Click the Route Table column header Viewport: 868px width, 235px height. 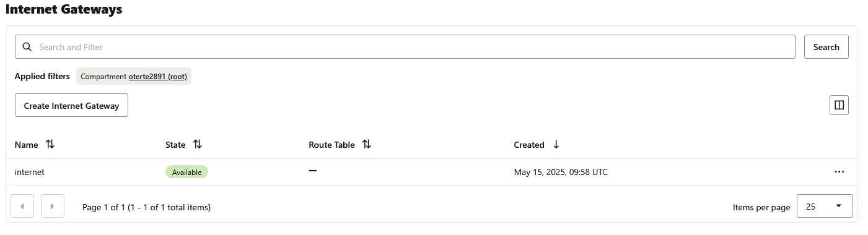331,145
